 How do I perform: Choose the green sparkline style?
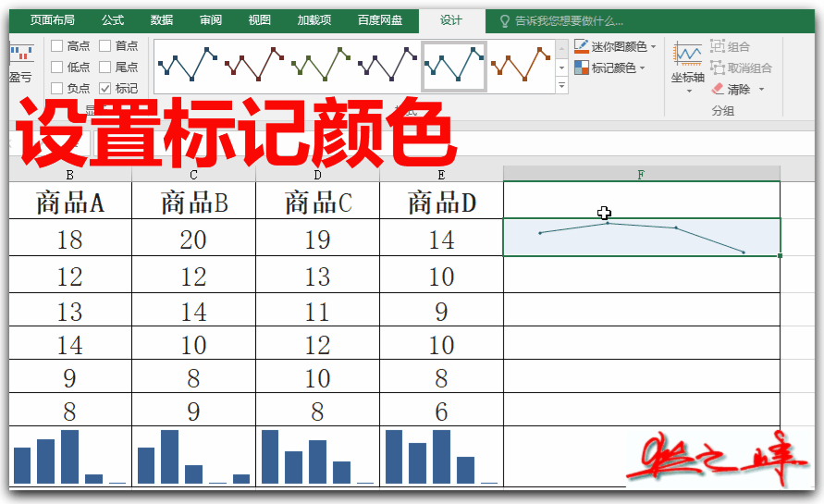coord(321,64)
